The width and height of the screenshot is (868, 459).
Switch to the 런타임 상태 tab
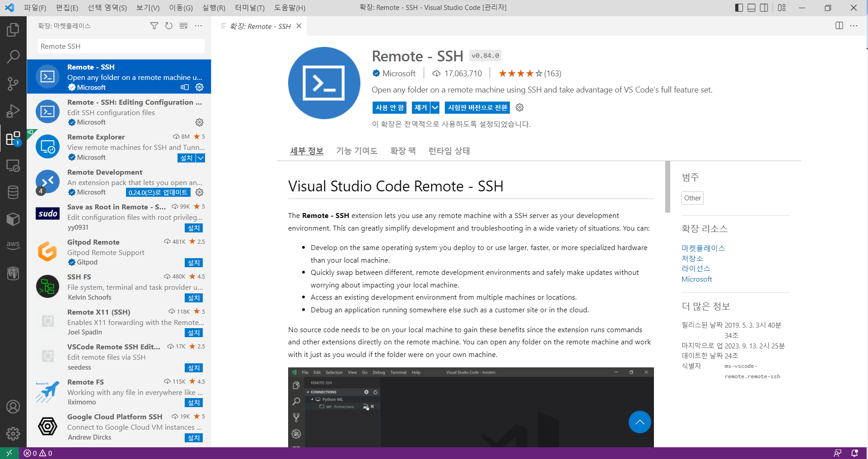tap(449, 151)
